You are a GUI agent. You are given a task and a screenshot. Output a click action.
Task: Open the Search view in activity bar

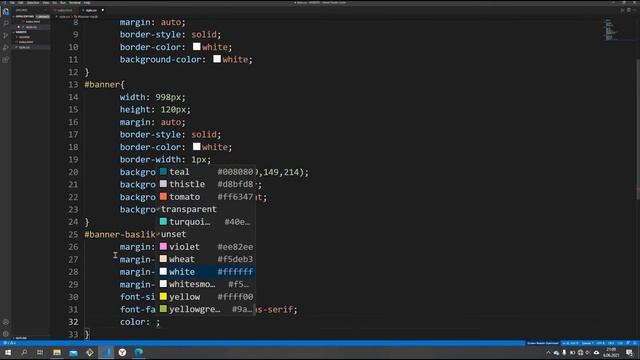pos(6,23)
